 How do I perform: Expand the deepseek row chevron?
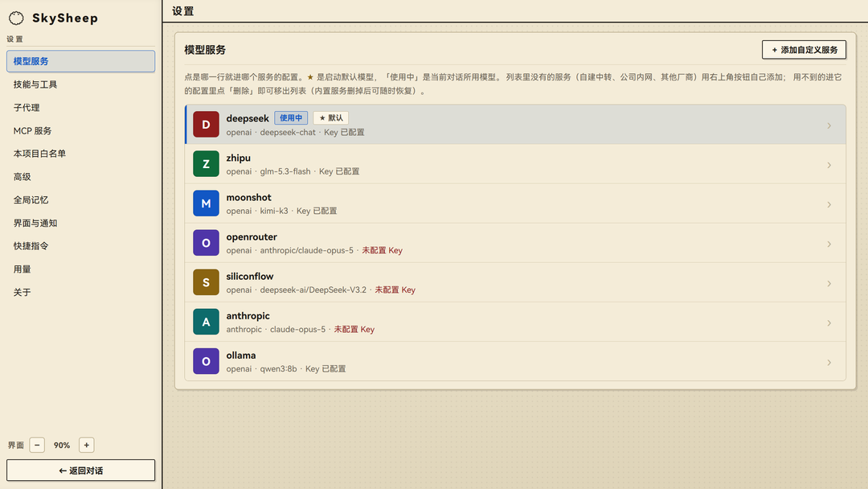(829, 125)
